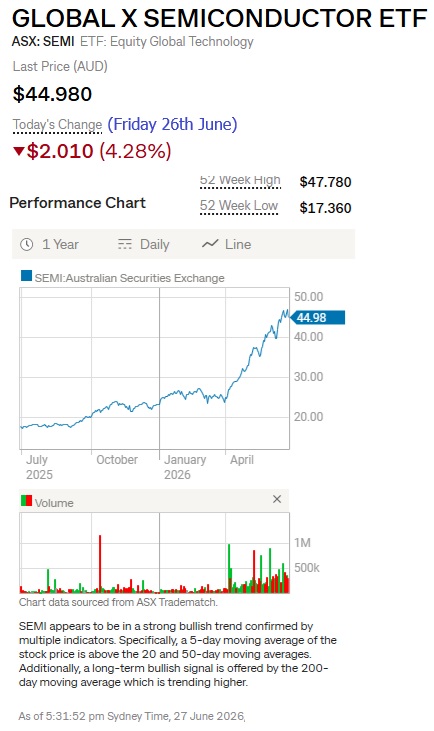Click the April axis label
Screen dimensions: 434x731
242,460
